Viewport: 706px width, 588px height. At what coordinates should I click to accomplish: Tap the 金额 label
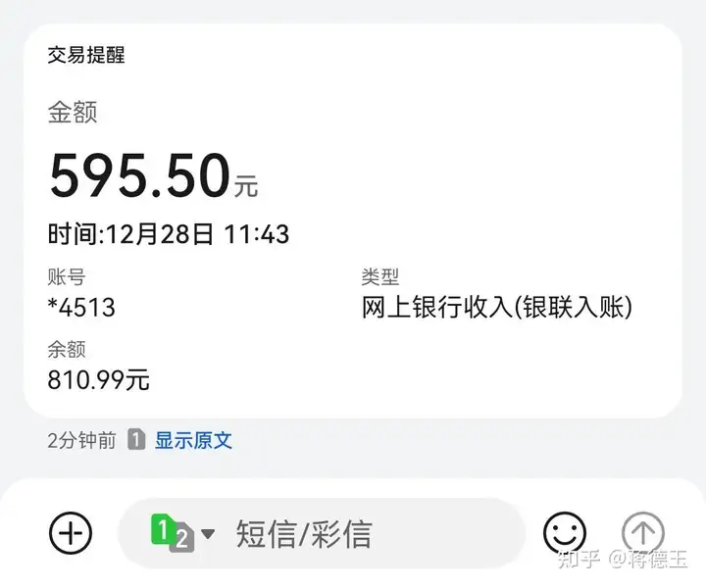(73, 113)
